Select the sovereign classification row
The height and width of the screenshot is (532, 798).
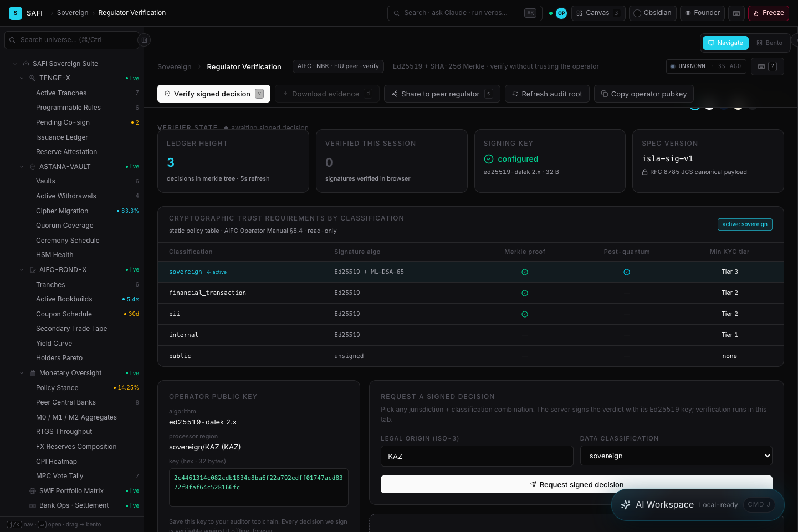click(x=470, y=272)
